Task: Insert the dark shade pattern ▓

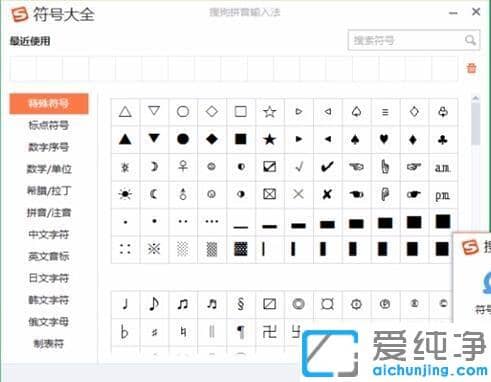Action: 241,249
